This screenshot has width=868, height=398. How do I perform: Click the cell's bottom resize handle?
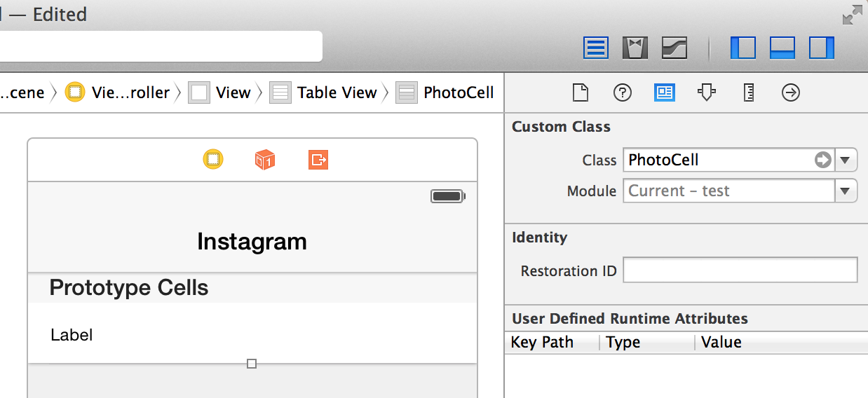point(252,364)
